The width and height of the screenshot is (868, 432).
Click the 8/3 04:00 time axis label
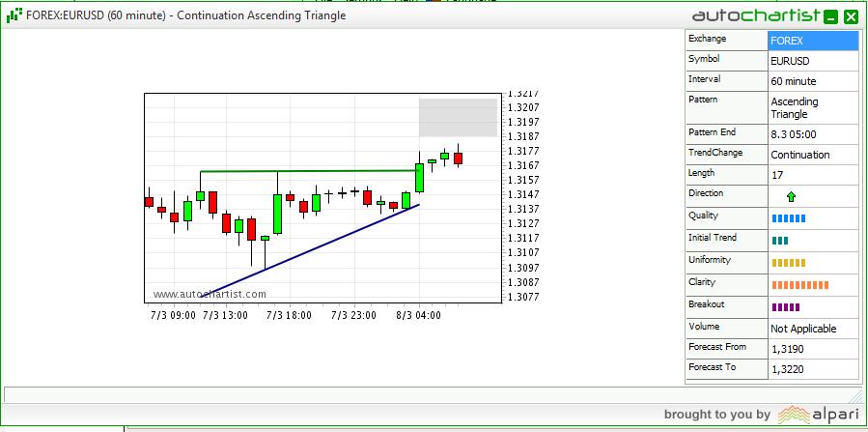(x=419, y=315)
